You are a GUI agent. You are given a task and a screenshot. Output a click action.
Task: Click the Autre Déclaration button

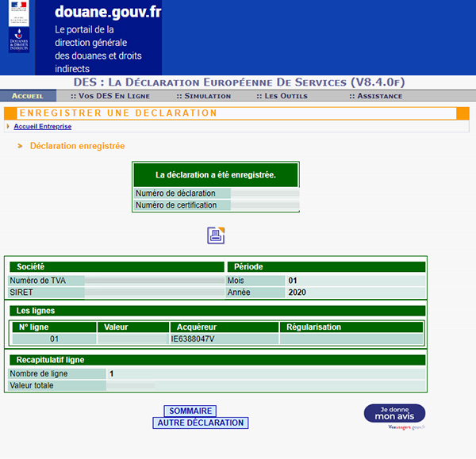click(200, 423)
